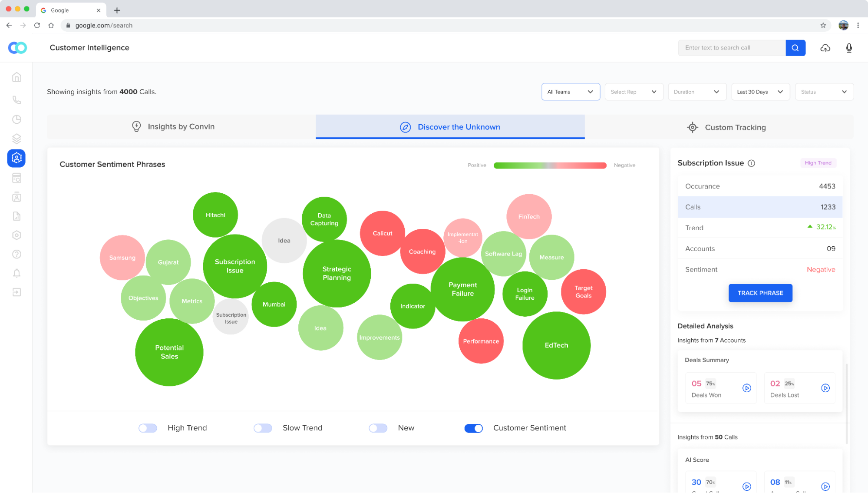The image size is (868, 493).
Task: Click info icon beside Subscription Issue
Action: [x=751, y=163]
